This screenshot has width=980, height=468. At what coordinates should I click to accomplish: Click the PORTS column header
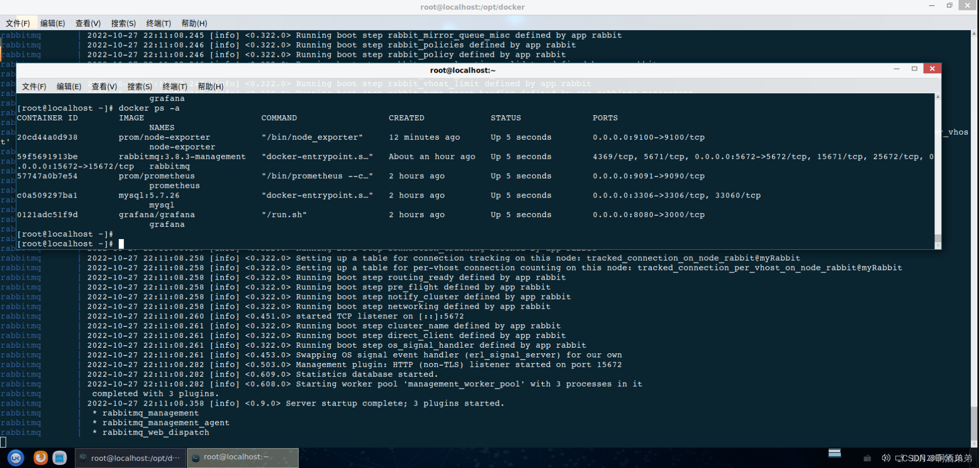[605, 118]
